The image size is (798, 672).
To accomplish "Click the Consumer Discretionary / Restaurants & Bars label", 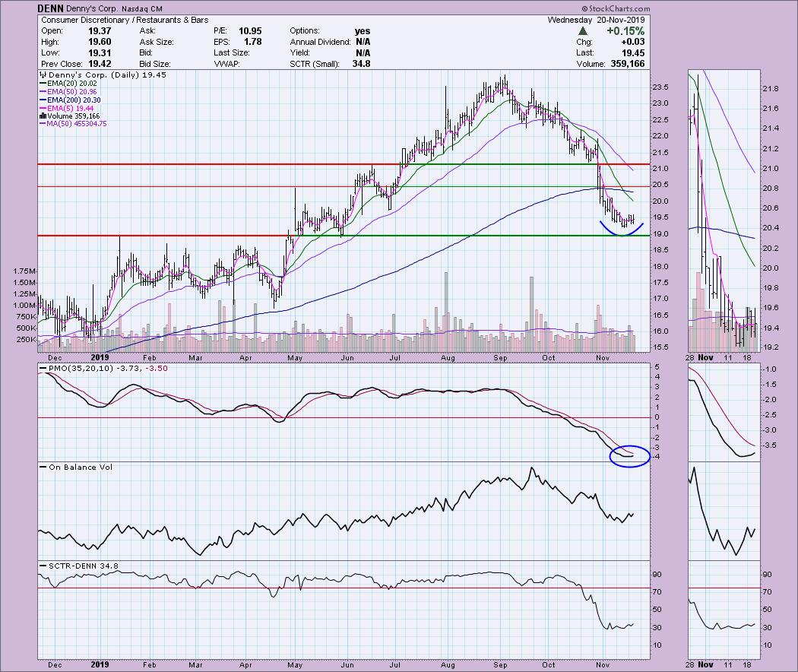I will coord(125,20).
